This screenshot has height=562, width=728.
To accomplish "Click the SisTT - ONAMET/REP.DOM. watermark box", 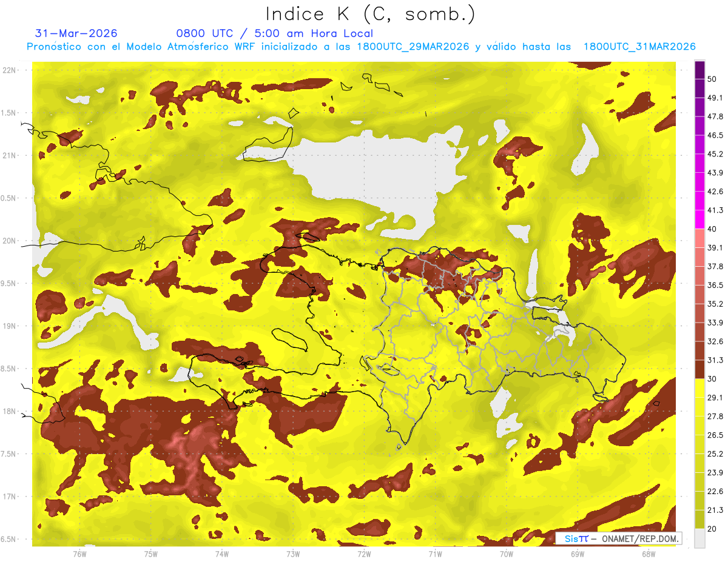I will coord(619,538).
